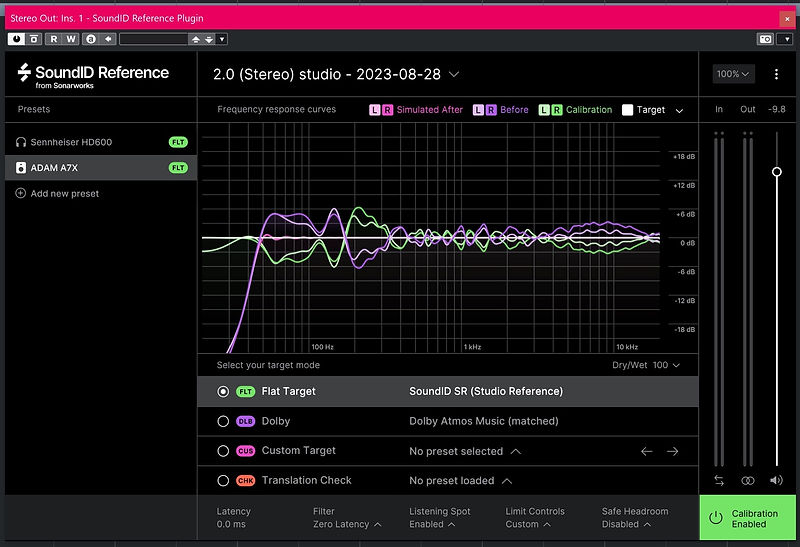
Task: Toggle Calibration left channel curve
Action: (544, 110)
